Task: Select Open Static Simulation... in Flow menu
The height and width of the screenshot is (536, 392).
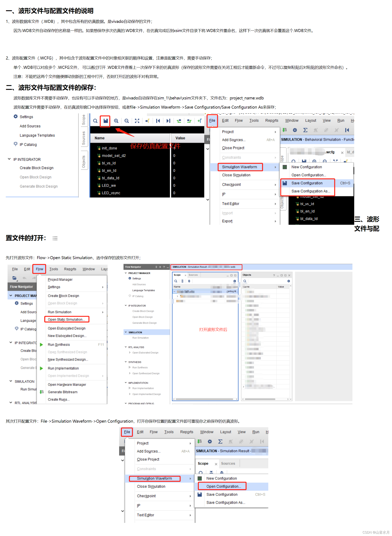Action: pyautogui.click(x=66, y=319)
